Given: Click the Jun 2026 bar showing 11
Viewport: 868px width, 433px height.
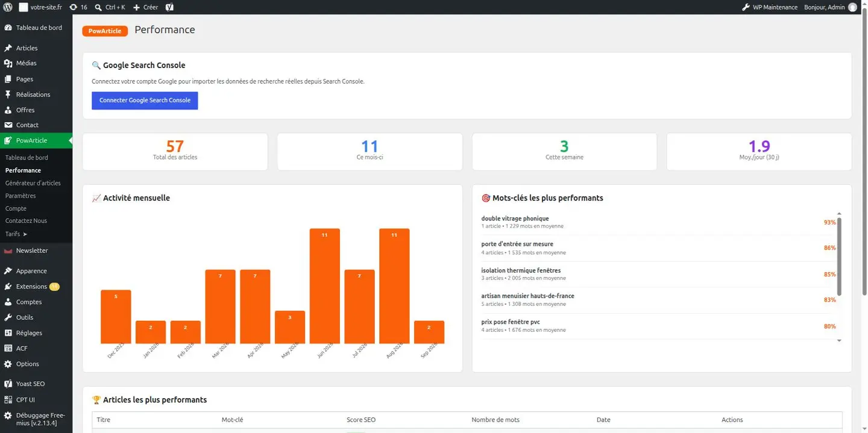Looking at the screenshot, I should pyautogui.click(x=325, y=286).
